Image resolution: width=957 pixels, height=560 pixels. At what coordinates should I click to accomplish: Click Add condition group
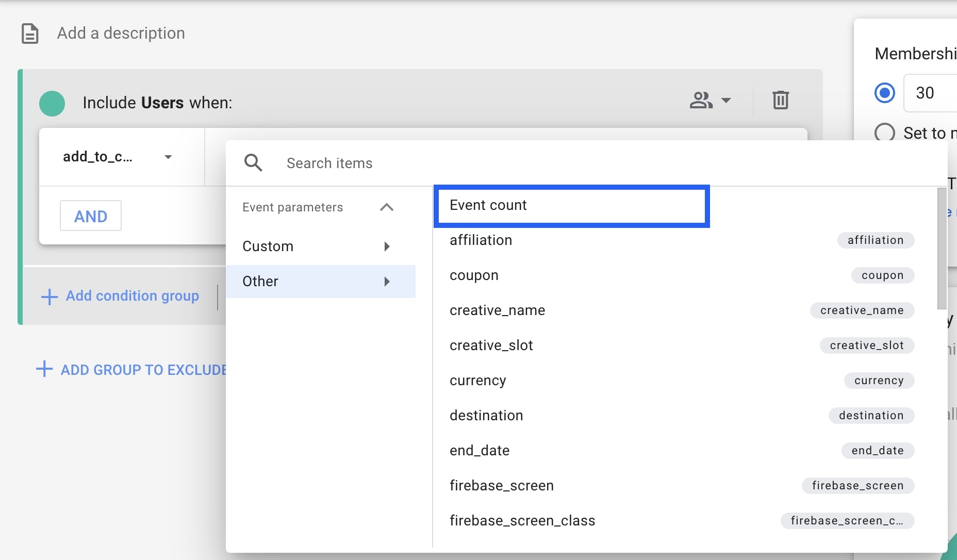coord(132,296)
